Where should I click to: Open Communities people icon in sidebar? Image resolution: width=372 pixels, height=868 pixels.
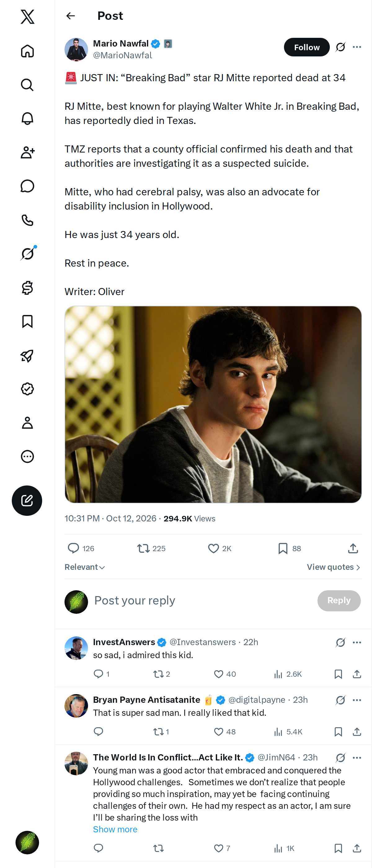[x=27, y=152]
